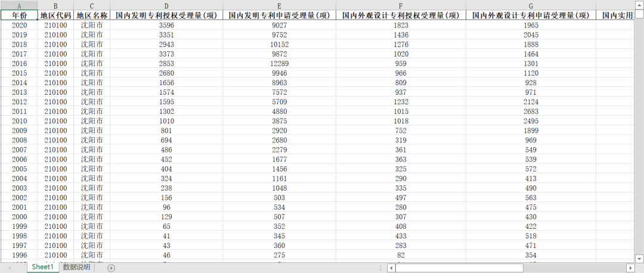The width and height of the screenshot is (644, 273).
Task: Select cell with value 8963
Action: [279, 82]
